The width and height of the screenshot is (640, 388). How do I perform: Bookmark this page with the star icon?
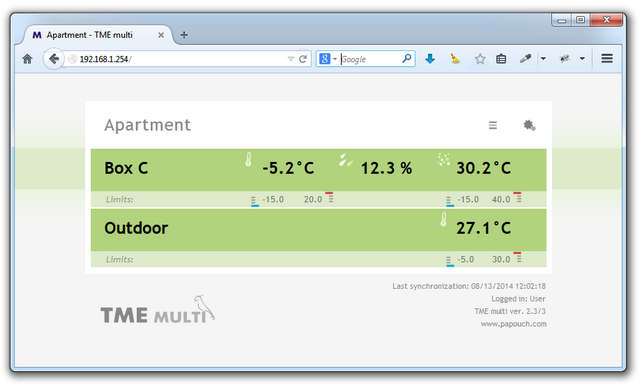click(x=480, y=59)
